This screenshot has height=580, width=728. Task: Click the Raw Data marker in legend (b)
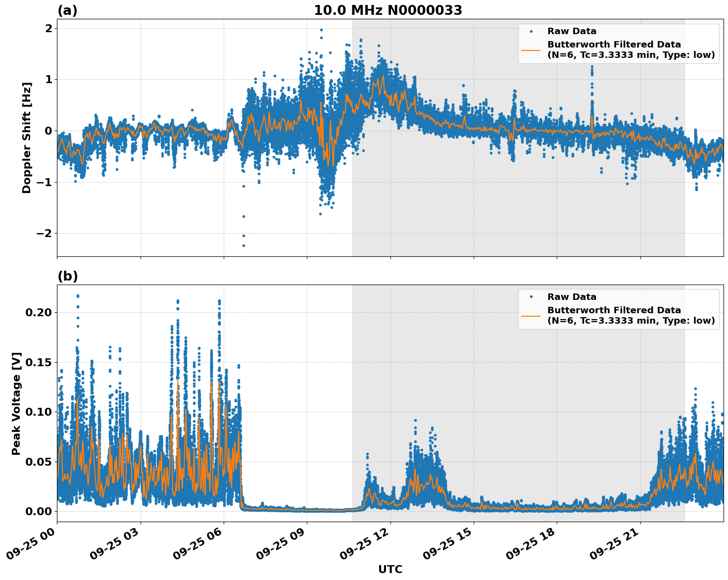[x=531, y=296]
